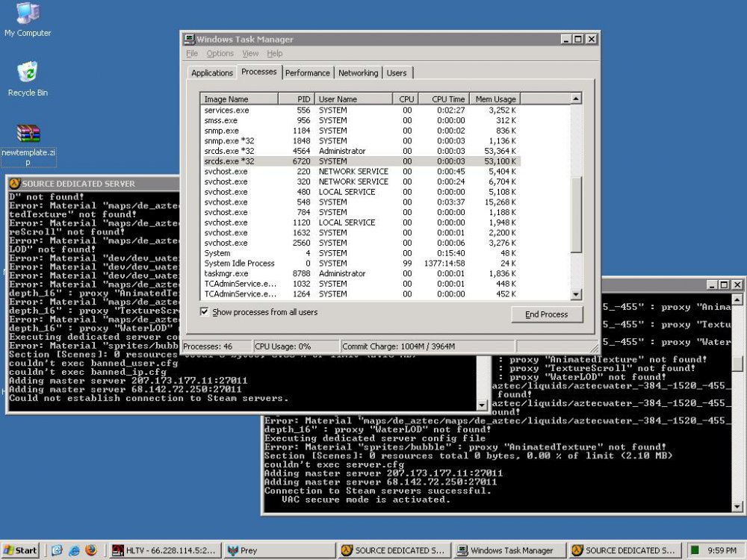Click process list scrollbar up arrow
The image size is (747, 560).
point(576,99)
